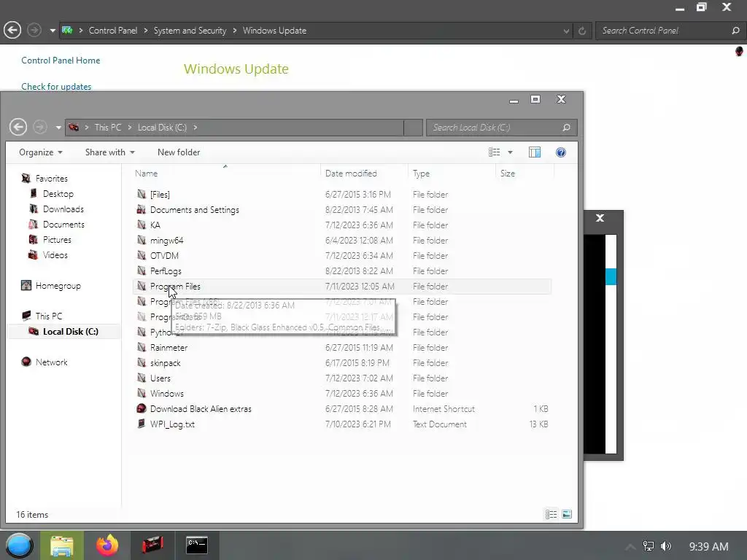Click the New folder button

click(x=179, y=152)
